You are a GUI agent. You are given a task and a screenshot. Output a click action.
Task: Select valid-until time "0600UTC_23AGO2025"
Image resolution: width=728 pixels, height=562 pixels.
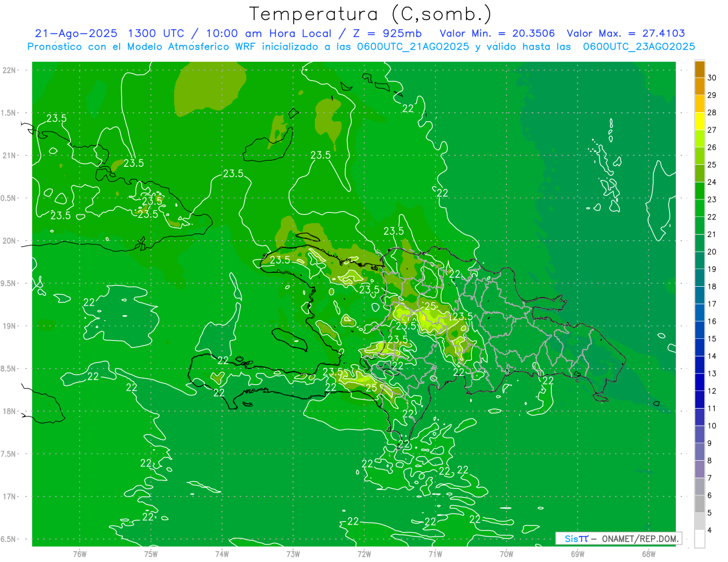pyautogui.click(x=638, y=47)
